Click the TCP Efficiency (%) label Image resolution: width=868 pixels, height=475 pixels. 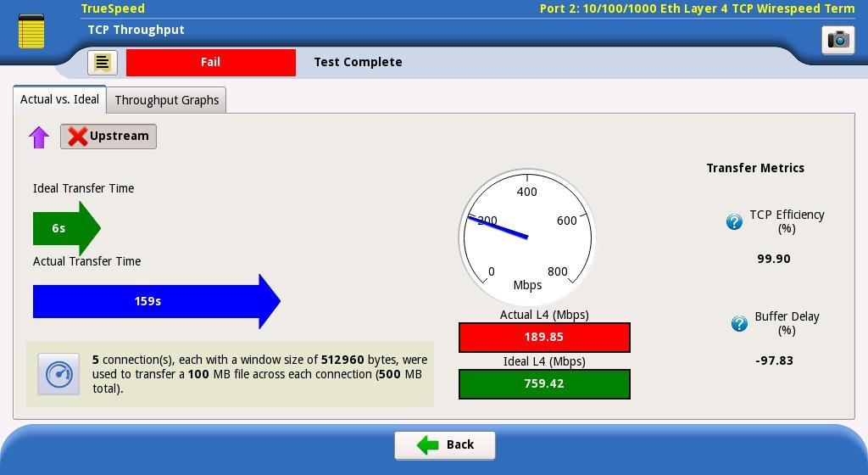[787, 221]
